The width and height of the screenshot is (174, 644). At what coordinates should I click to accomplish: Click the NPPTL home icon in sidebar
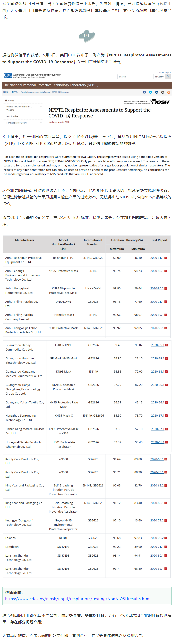[x=6, y=100]
